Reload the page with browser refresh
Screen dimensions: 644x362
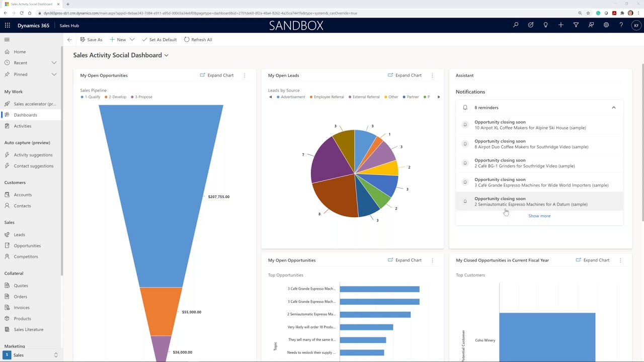tap(21, 13)
